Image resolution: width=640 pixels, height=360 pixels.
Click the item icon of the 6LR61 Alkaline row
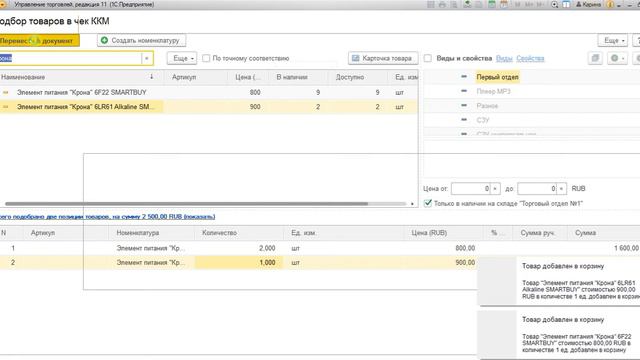click(x=5, y=107)
